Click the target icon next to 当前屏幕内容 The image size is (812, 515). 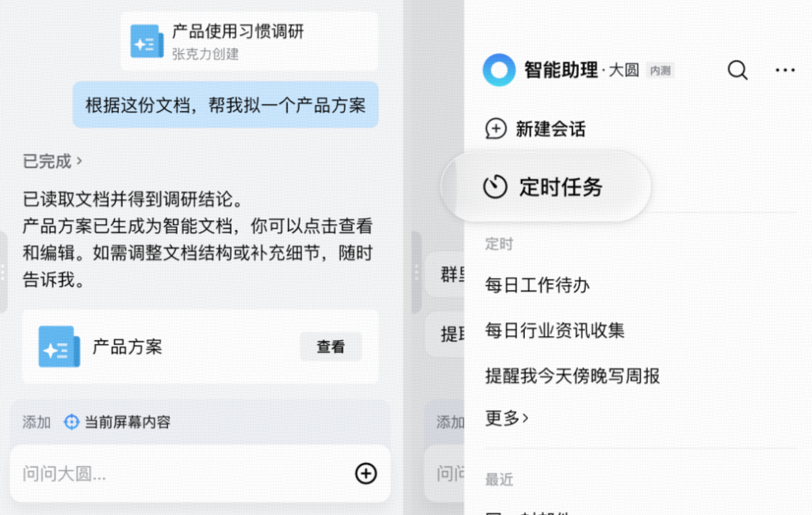(71, 422)
